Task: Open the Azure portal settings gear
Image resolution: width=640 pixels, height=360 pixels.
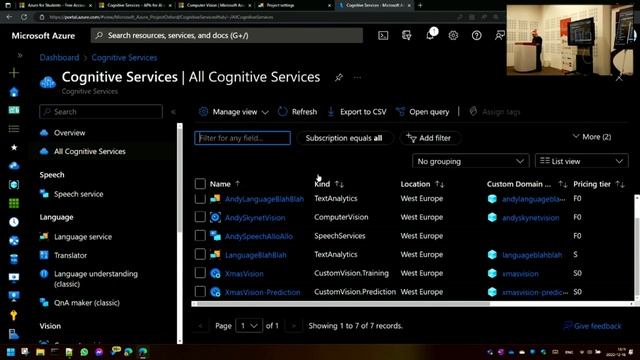Action: [453, 36]
